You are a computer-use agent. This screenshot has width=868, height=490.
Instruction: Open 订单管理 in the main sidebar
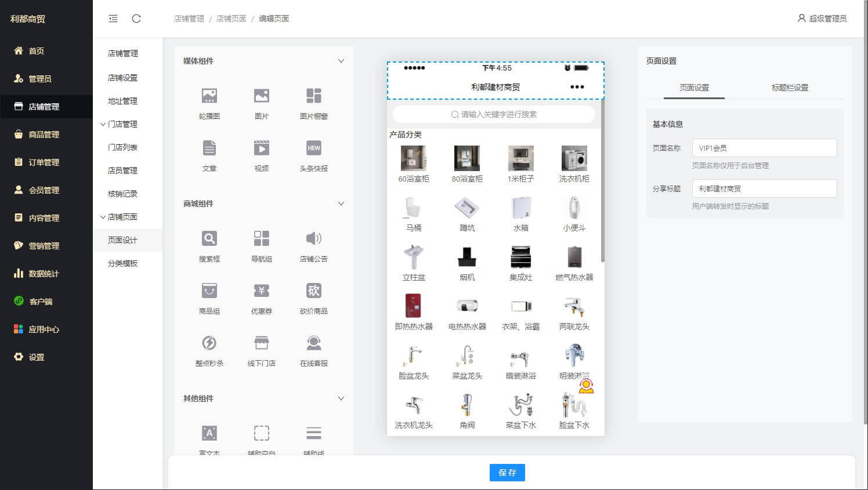tap(46, 162)
